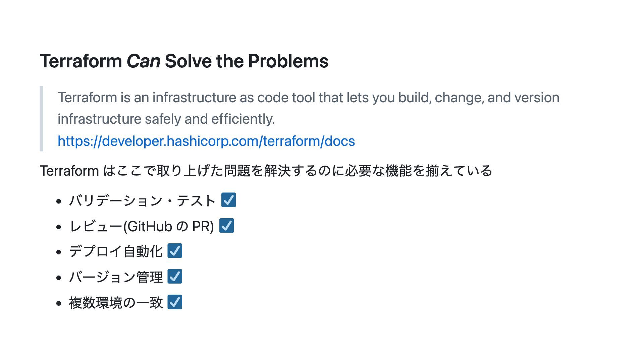Click the slide heading 'Terraform Can Solve the Problems'
644x362 pixels.
[x=184, y=61]
